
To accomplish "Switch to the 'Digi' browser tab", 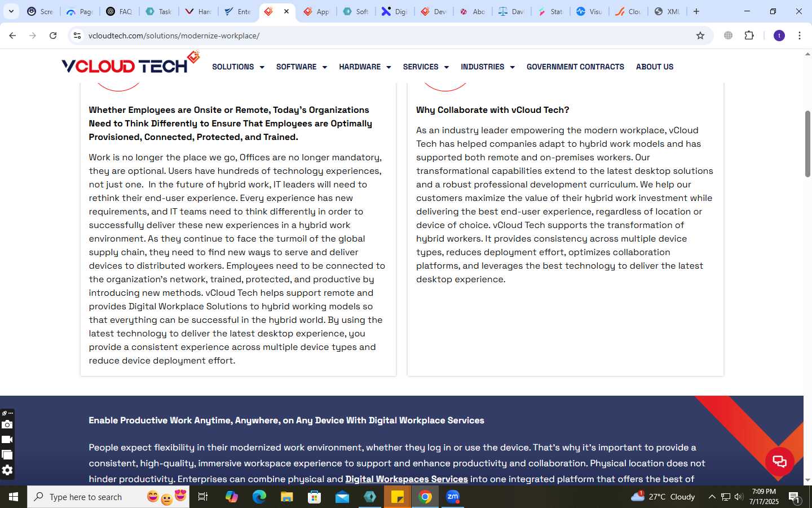I will [x=394, y=11].
